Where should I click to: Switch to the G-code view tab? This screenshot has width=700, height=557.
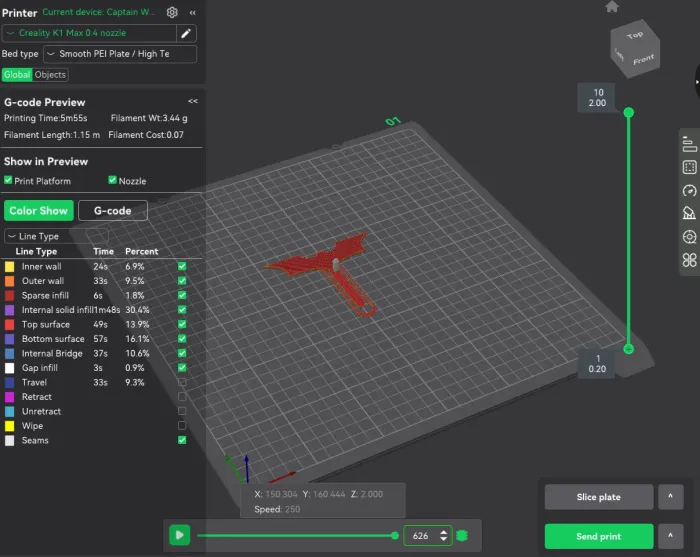113,211
